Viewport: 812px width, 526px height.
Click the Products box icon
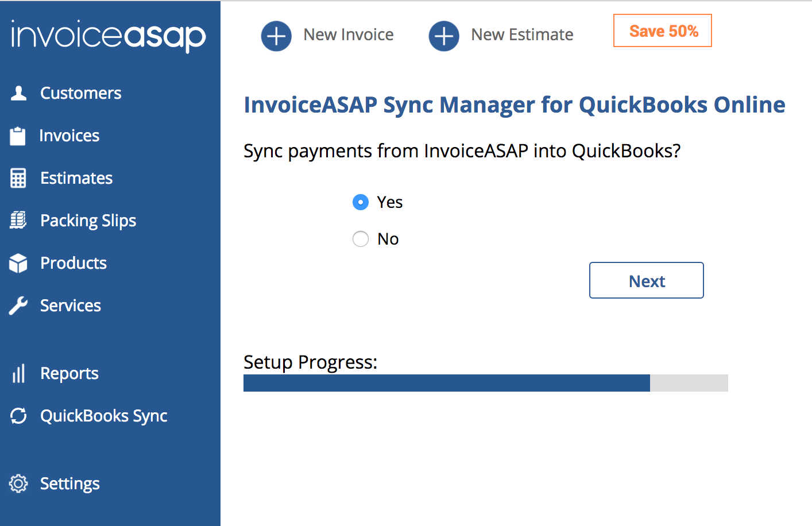click(x=18, y=263)
